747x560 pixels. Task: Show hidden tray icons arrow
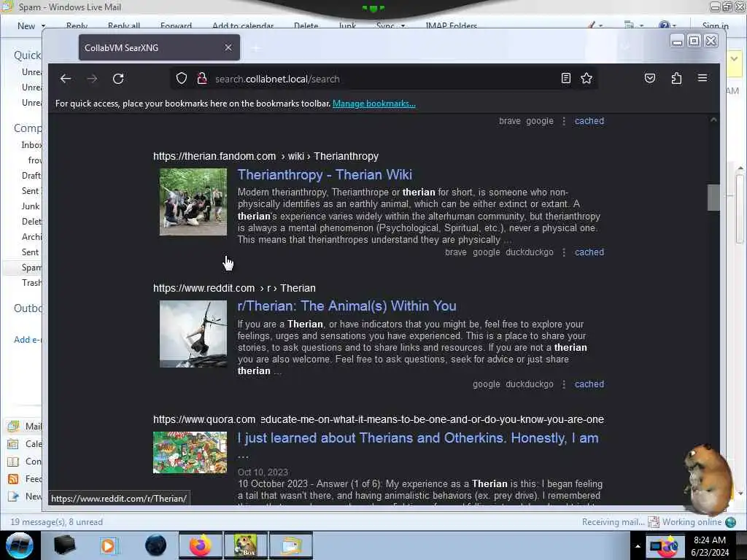(x=638, y=546)
